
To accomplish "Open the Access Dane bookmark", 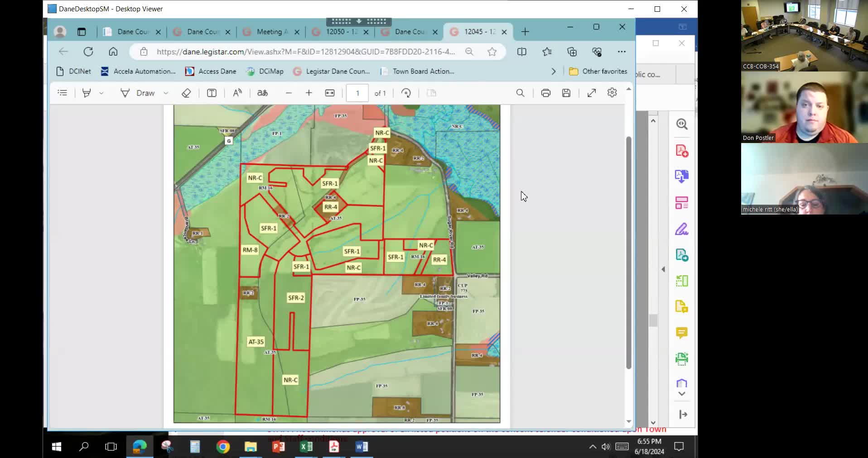I will click(210, 71).
